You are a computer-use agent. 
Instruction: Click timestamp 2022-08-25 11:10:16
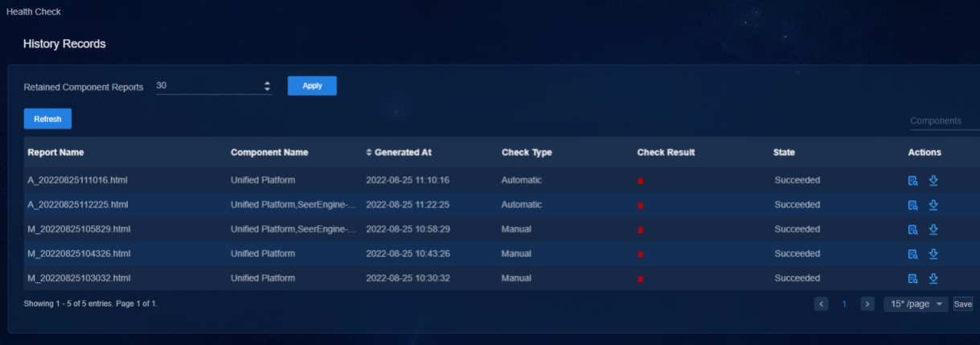(408, 180)
